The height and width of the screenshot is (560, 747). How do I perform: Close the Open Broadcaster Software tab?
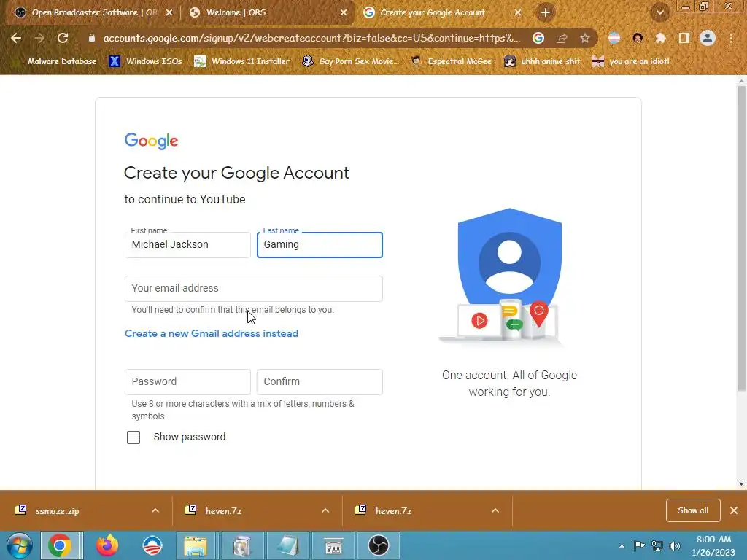(169, 12)
